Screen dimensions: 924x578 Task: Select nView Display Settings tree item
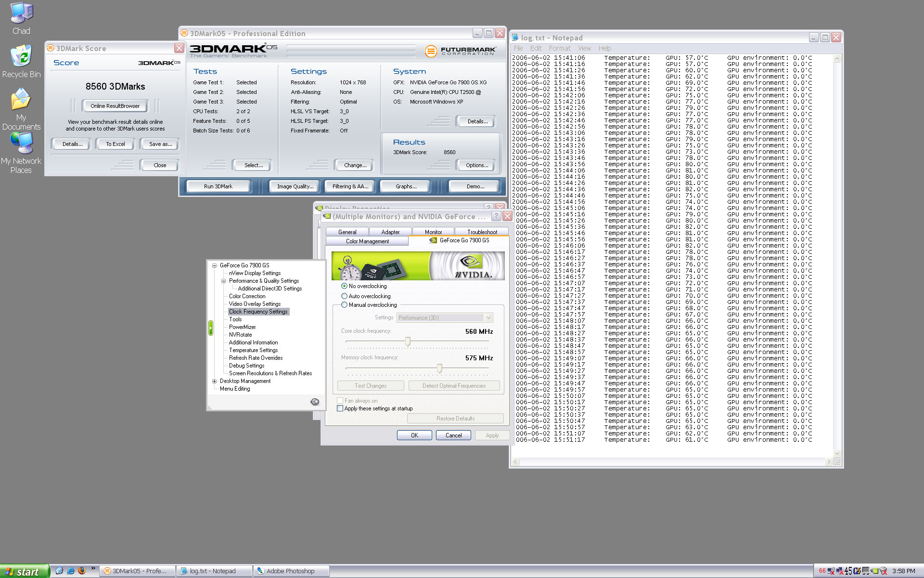255,273
